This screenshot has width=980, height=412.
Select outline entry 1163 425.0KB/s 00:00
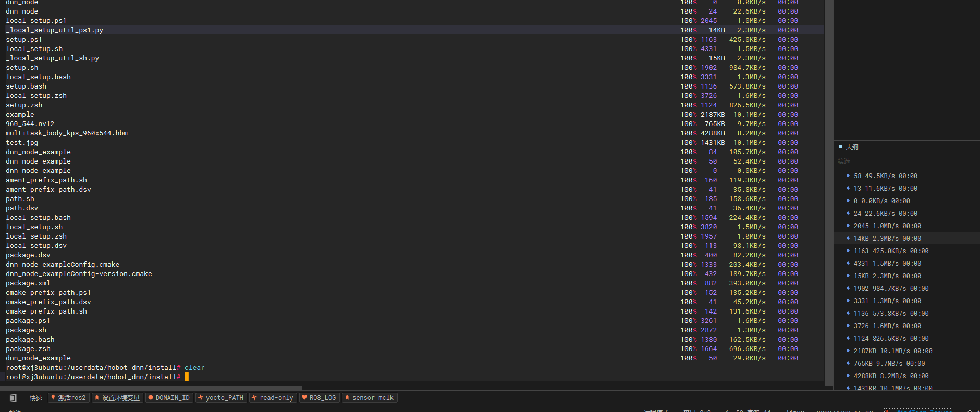tap(891, 251)
